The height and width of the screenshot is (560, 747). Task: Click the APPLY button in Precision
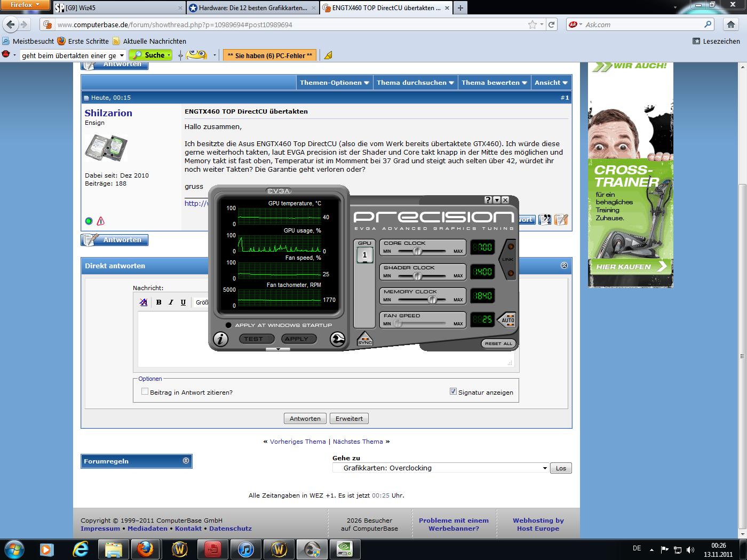point(299,339)
